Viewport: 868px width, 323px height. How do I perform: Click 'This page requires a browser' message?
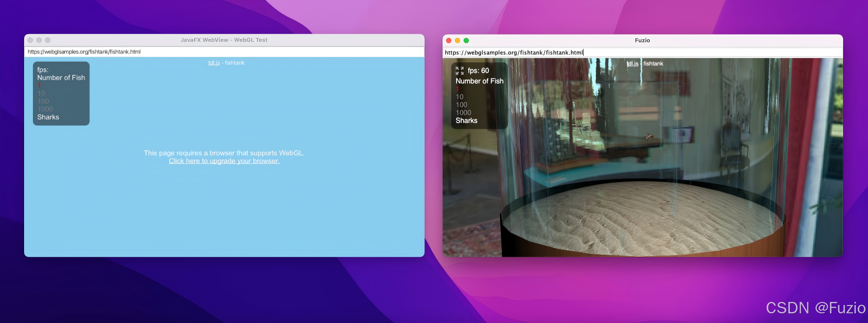pyautogui.click(x=224, y=153)
